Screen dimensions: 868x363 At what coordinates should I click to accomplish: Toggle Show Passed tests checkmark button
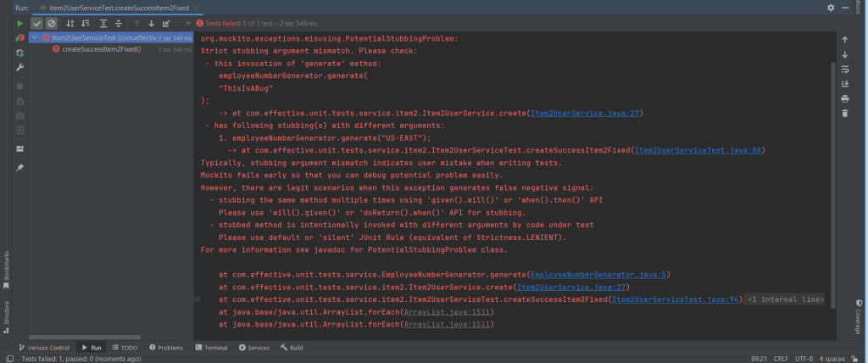(36, 24)
